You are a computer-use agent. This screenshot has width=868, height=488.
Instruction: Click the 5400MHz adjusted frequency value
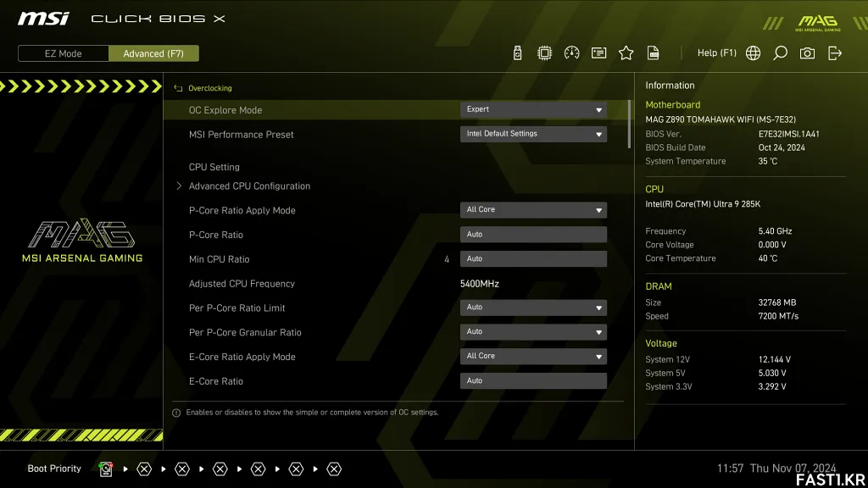(480, 284)
